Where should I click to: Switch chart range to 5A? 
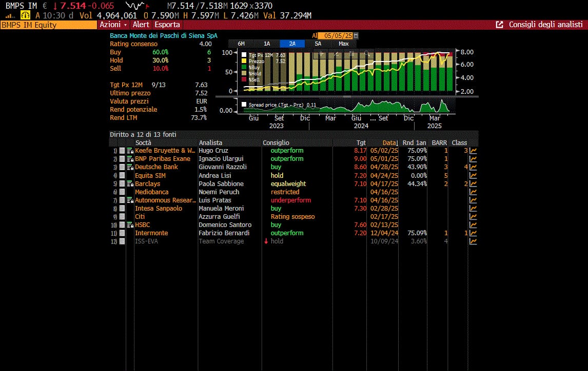[x=318, y=44]
